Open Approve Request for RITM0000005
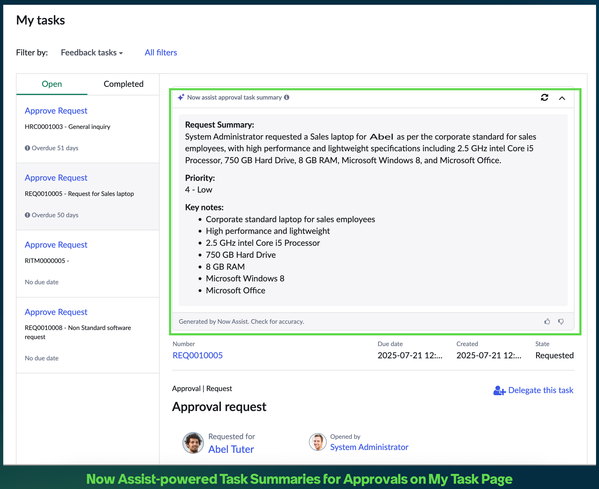Viewport: 599px width, 489px height. tap(56, 245)
